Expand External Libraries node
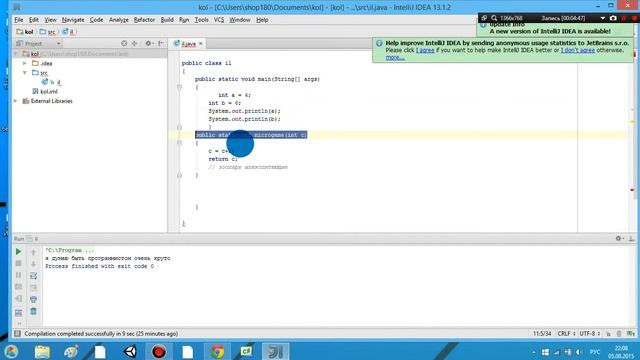Screen dimensions: 640x360 16,101
